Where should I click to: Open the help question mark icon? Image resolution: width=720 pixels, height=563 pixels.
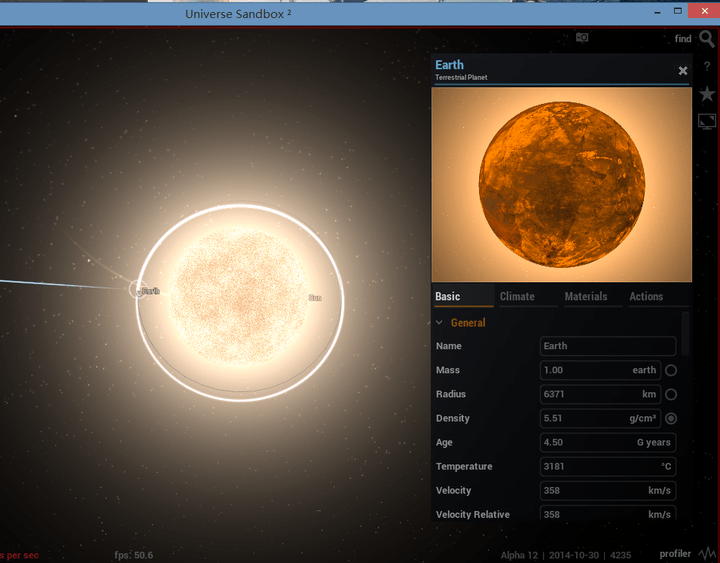[707, 65]
